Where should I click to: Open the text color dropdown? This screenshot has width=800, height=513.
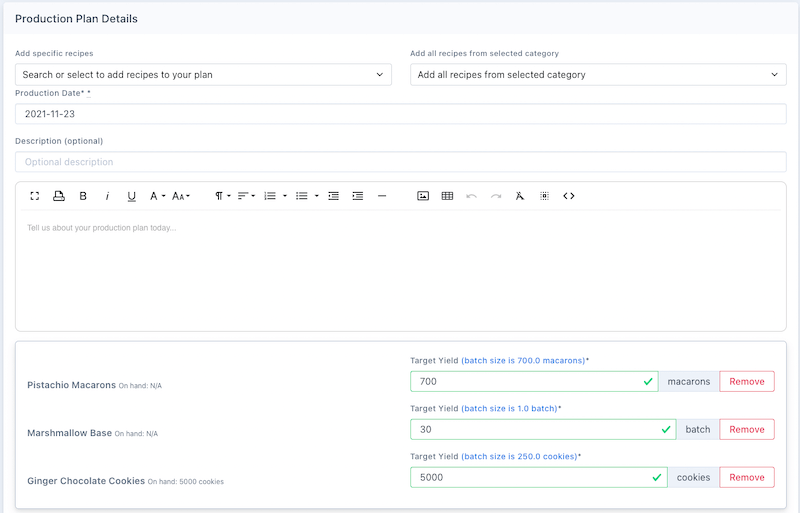pyautogui.click(x=157, y=196)
